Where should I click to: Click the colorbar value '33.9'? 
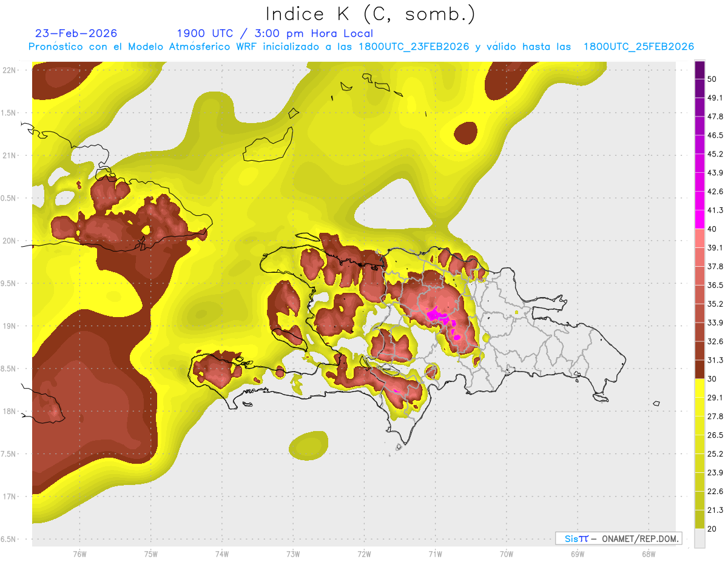tap(715, 323)
